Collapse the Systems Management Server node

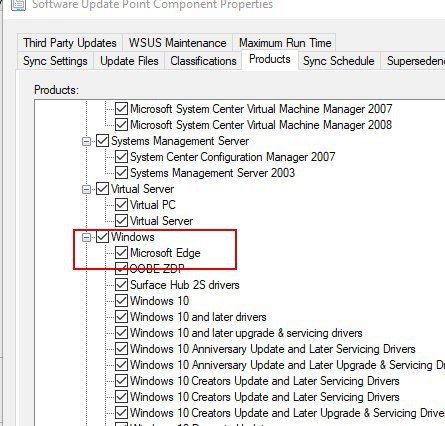[x=86, y=141]
